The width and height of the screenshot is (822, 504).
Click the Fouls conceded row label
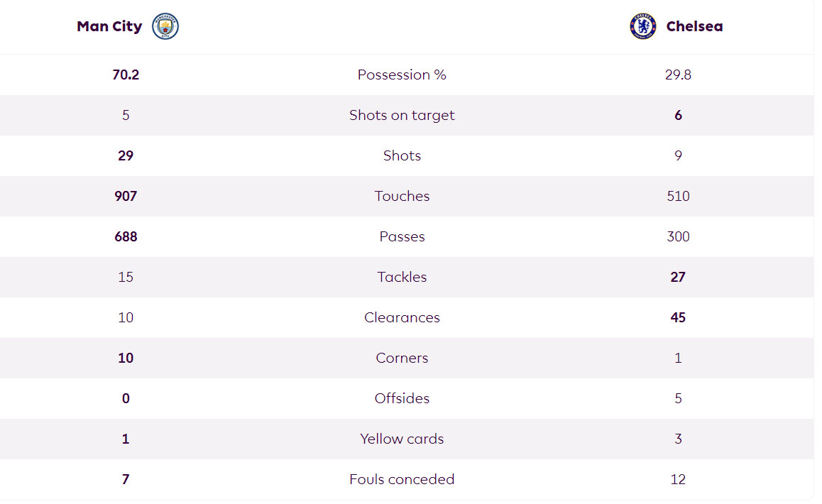point(402,479)
